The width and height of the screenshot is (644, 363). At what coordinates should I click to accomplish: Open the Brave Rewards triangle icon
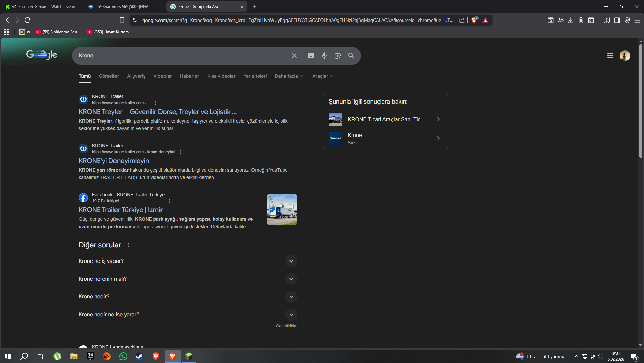[485, 20]
